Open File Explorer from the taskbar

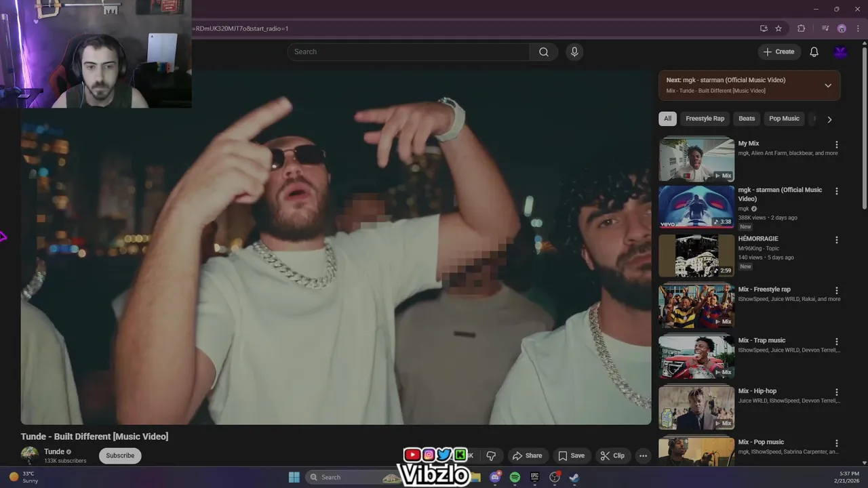tap(475, 477)
